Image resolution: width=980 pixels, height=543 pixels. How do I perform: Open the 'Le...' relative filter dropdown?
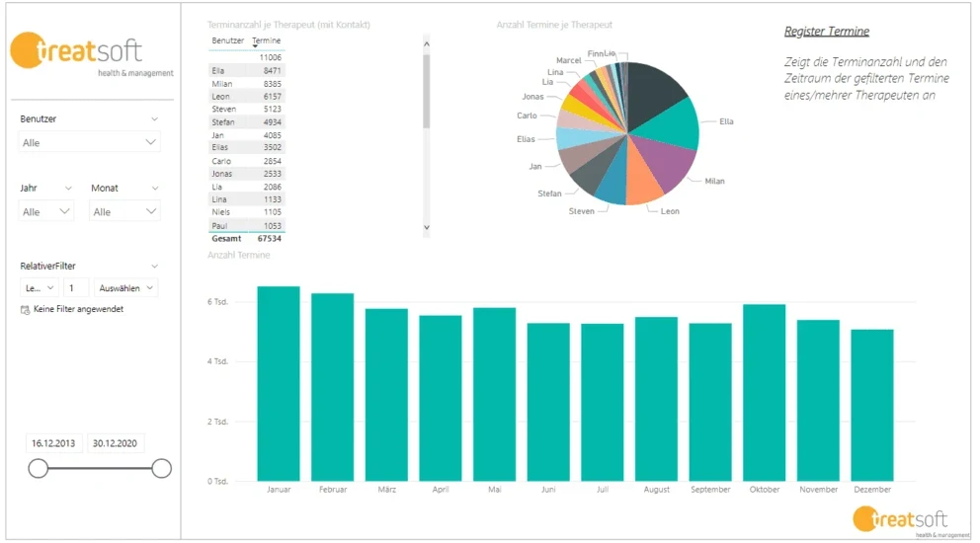click(x=40, y=288)
